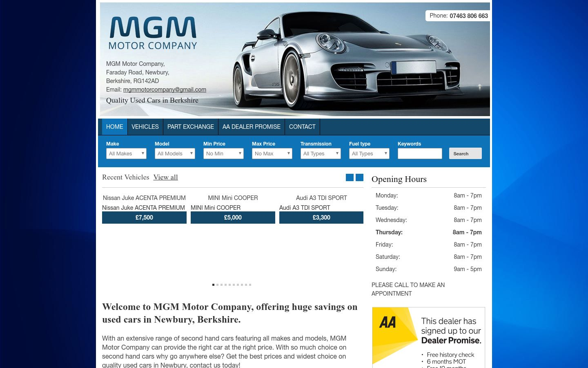Click the £5,000 MINI Cooper price button
Screen dimensions: 588x368
[233, 218]
